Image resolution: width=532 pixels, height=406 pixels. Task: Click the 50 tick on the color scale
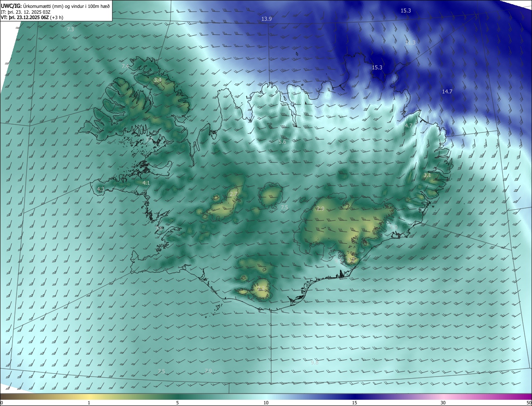(529, 403)
